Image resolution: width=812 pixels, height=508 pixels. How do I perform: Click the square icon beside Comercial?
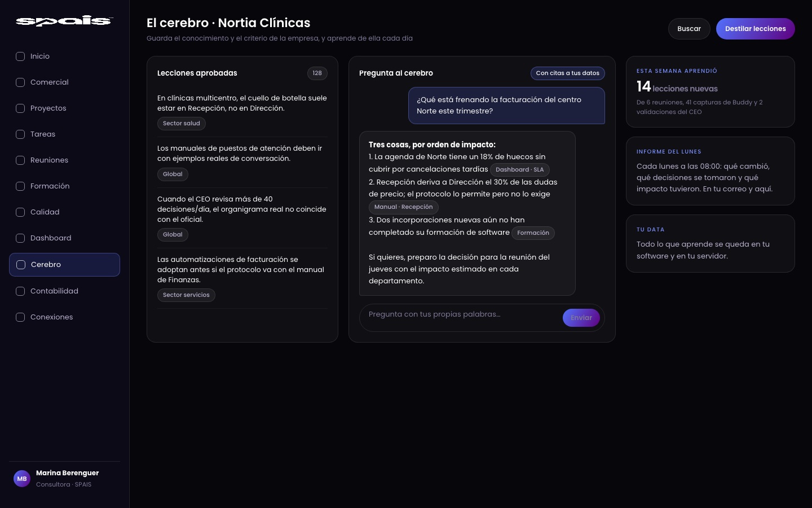[20, 82]
